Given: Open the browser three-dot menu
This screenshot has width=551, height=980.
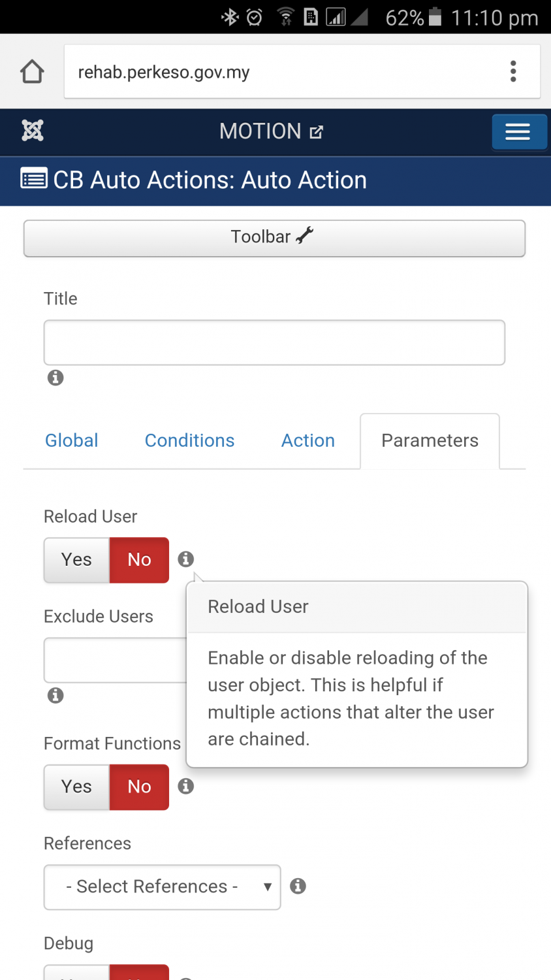Looking at the screenshot, I should (513, 71).
